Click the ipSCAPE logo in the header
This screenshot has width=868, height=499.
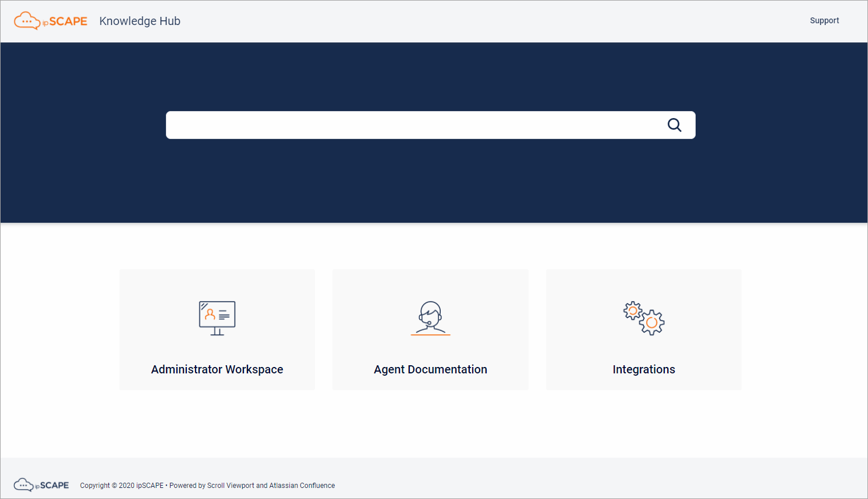pyautogui.click(x=51, y=21)
